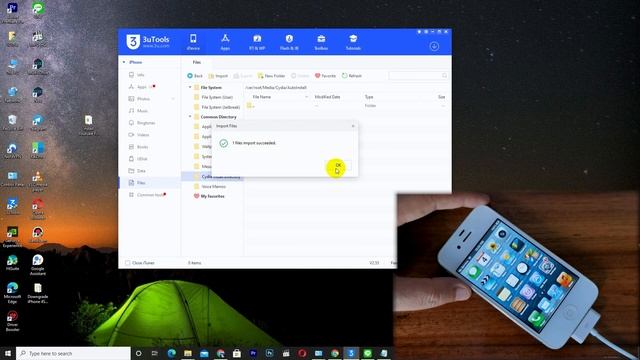Open File Explorer from taskbar
This screenshot has width=640, height=360.
188,353
